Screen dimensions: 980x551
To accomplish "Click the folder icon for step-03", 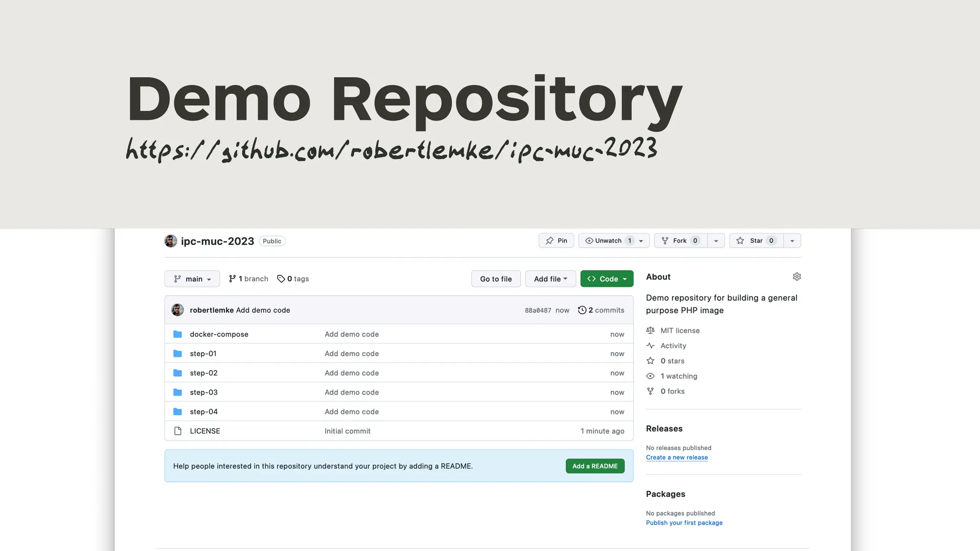I will click(178, 392).
